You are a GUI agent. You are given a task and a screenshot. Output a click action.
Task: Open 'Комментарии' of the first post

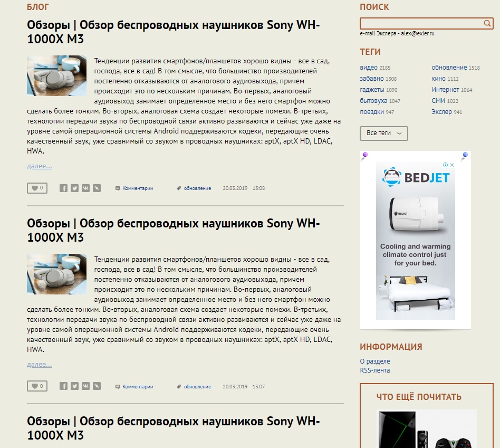[x=138, y=188]
